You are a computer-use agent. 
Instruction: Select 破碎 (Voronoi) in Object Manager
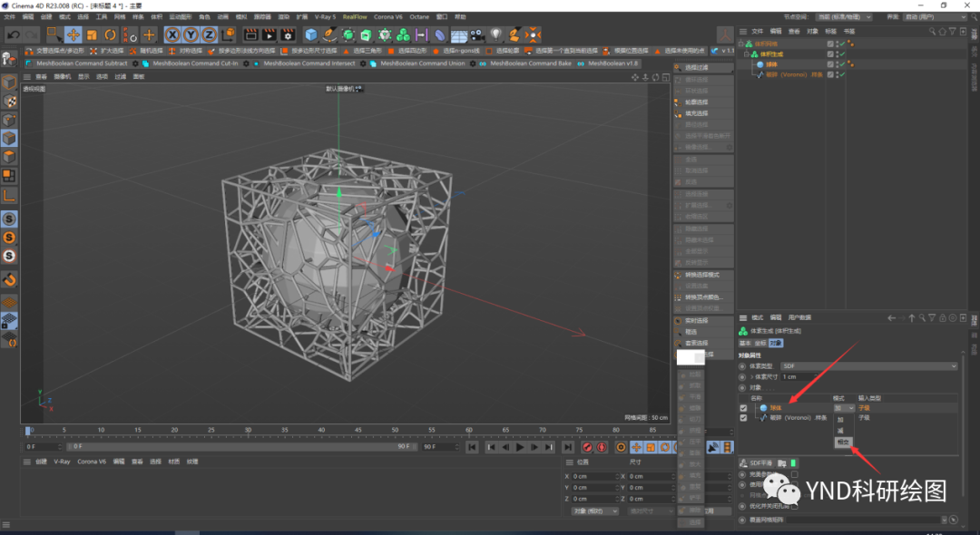794,74
